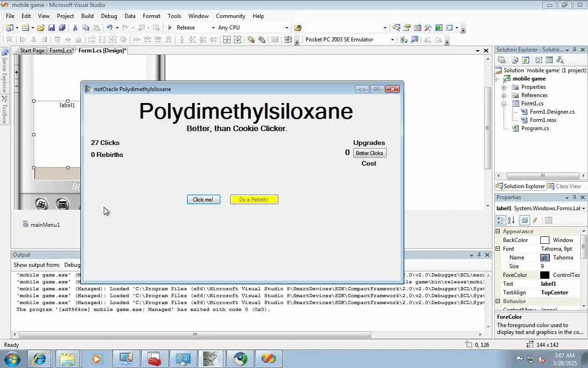Open the Release configuration dropdown
Screen dimensions: 588x368
point(213,28)
